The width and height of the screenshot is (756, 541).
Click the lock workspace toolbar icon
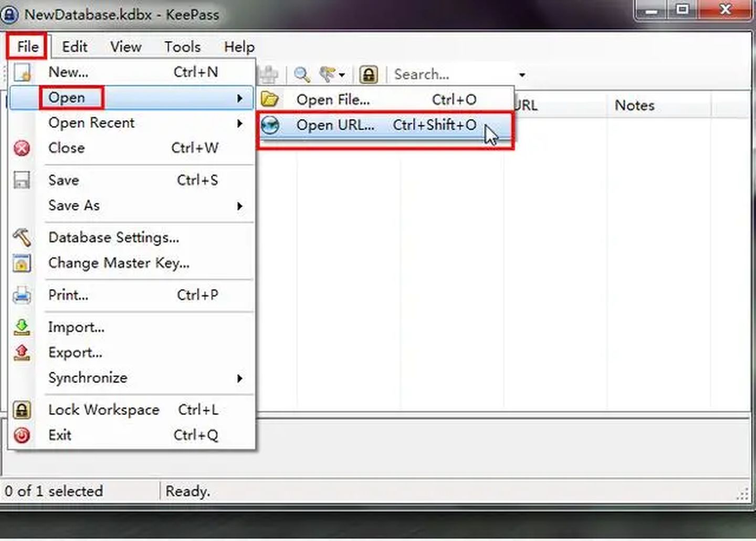coord(369,75)
